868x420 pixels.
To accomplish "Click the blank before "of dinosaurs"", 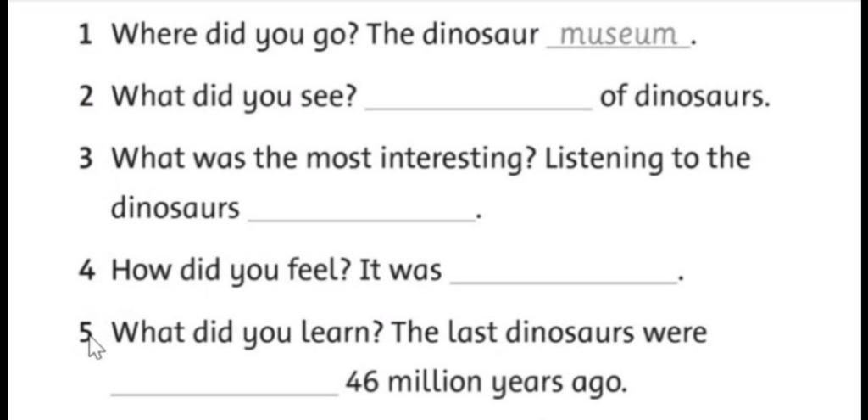I will coord(478,109).
